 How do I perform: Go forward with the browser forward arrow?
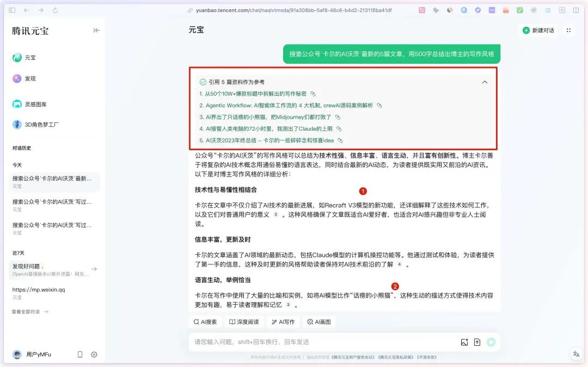coord(40,10)
